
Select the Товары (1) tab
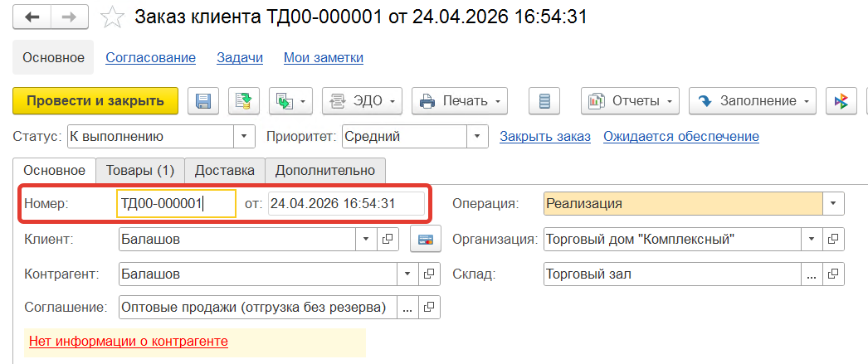click(140, 170)
